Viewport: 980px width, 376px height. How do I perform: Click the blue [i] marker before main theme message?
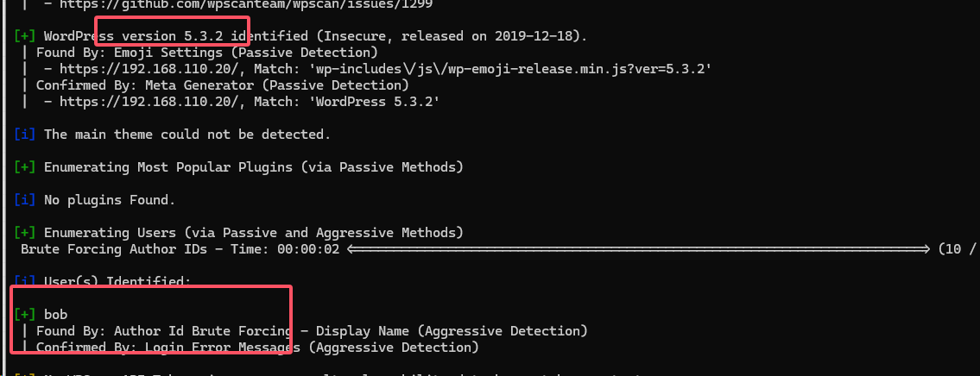pyautogui.click(x=26, y=135)
